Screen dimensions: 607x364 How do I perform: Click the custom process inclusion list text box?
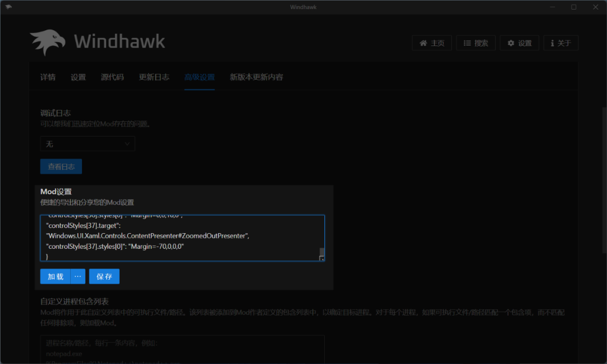[x=182, y=349]
